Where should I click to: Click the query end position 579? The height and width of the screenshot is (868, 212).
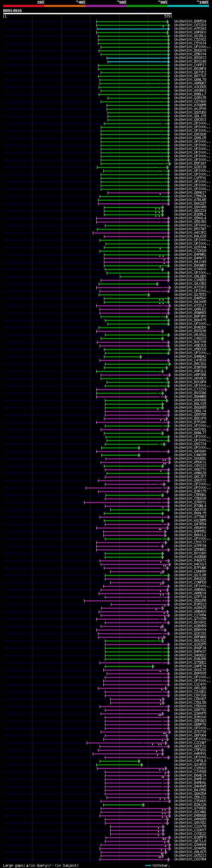(168, 16)
